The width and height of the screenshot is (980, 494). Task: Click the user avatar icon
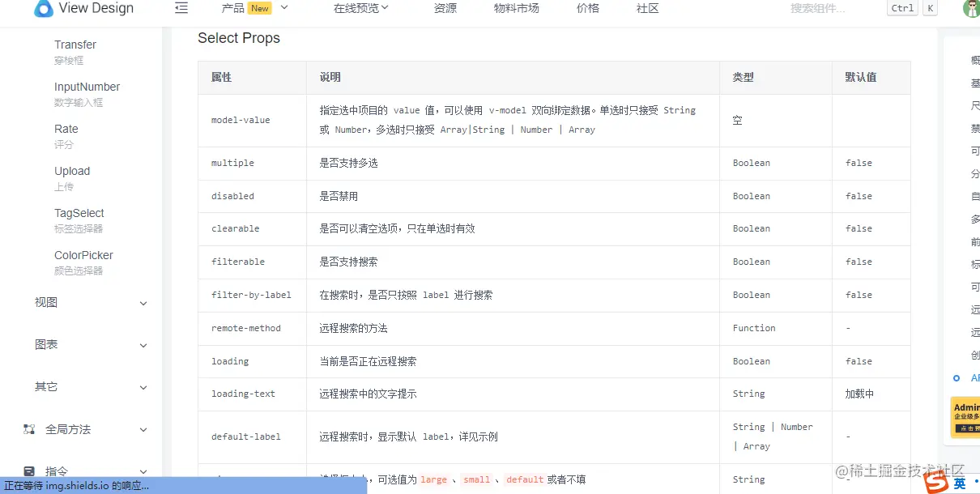click(971, 9)
